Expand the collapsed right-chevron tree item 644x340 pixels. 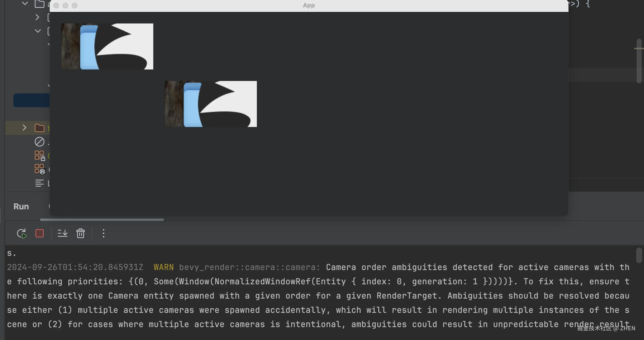tap(37, 17)
